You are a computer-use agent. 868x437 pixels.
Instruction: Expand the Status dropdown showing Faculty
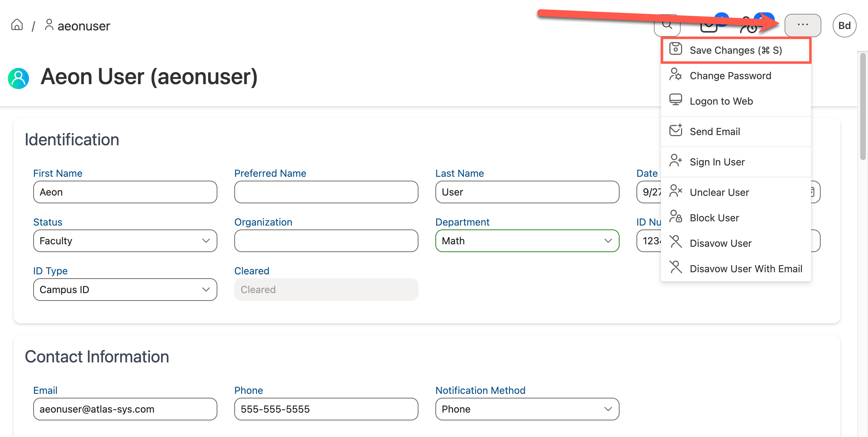[x=125, y=241]
